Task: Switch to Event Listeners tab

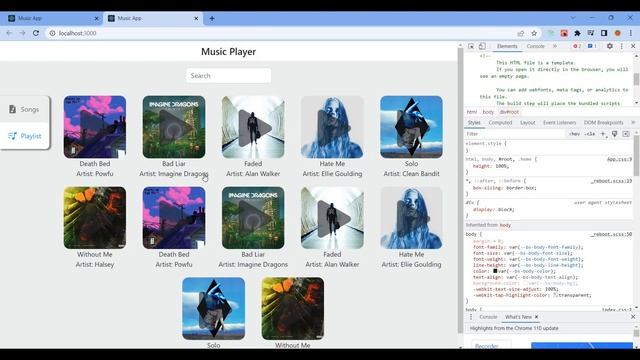Action: [560, 122]
